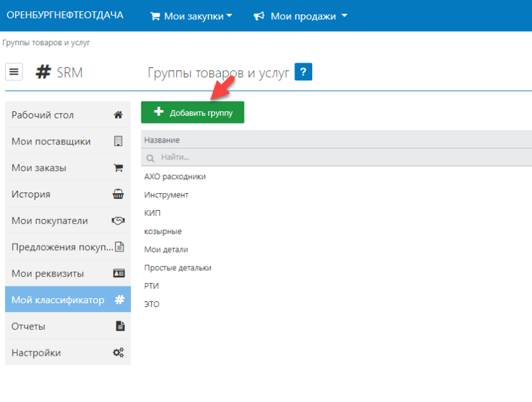Screen dimensions: 532x402
Task: Select the Простые детальки group row
Action: click(x=178, y=268)
